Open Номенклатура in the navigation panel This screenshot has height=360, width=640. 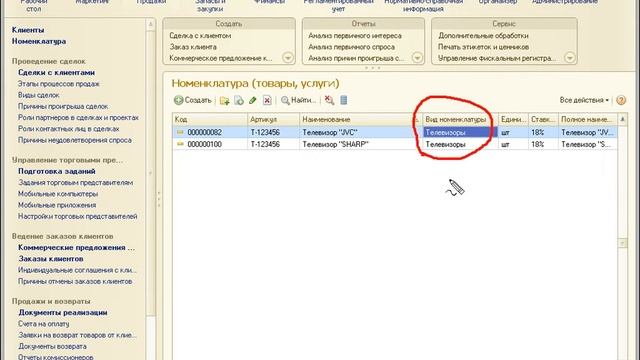(39, 41)
